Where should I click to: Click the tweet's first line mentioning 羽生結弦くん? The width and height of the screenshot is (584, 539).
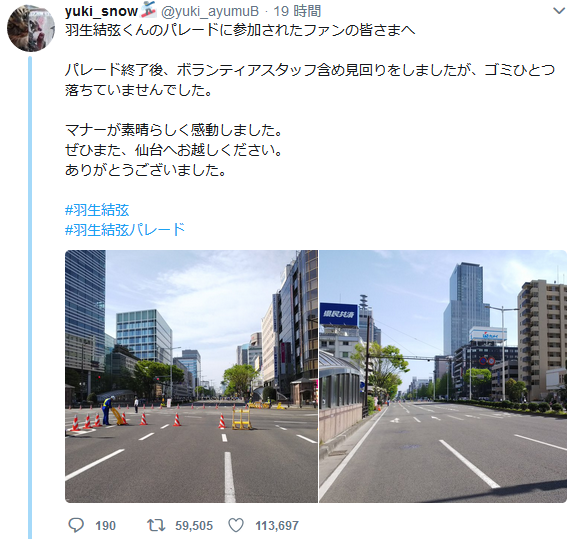pos(240,31)
